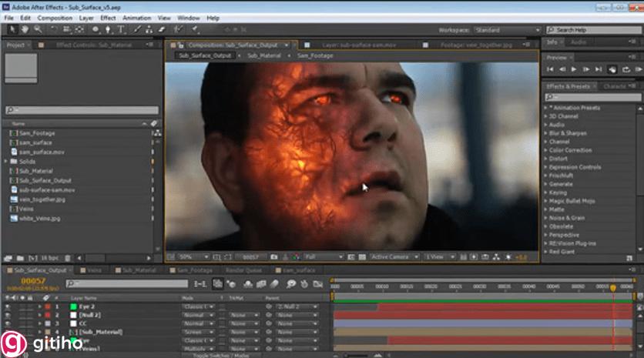Toggle visibility of the Null 2 layer
This screenshot has width=644, height=358.
click(x=8, y=315)
